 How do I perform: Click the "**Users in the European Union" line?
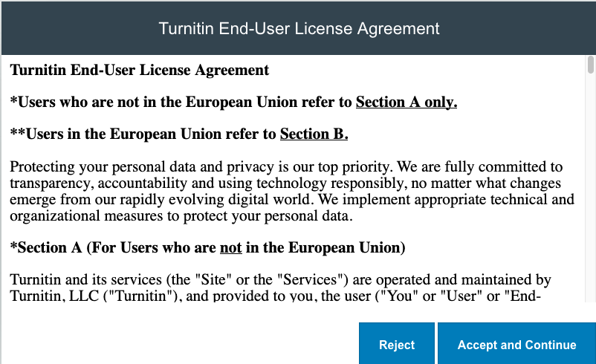coord(144,134)
